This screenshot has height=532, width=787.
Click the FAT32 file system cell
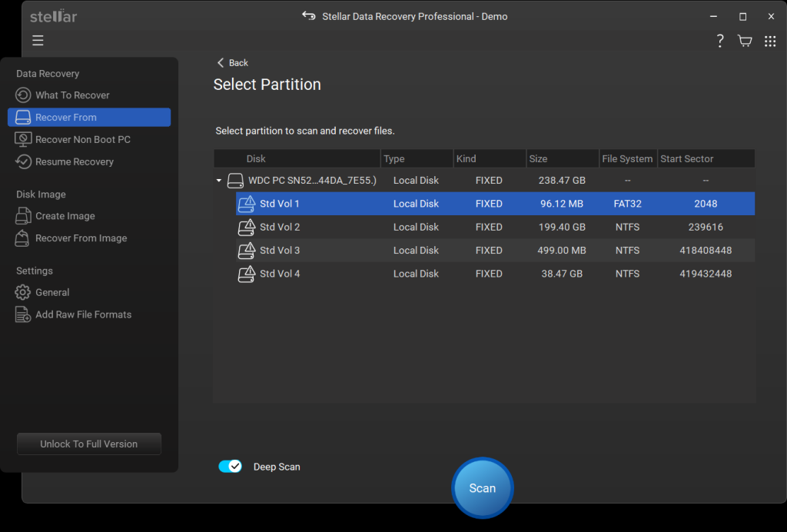[x=627, y=204]
